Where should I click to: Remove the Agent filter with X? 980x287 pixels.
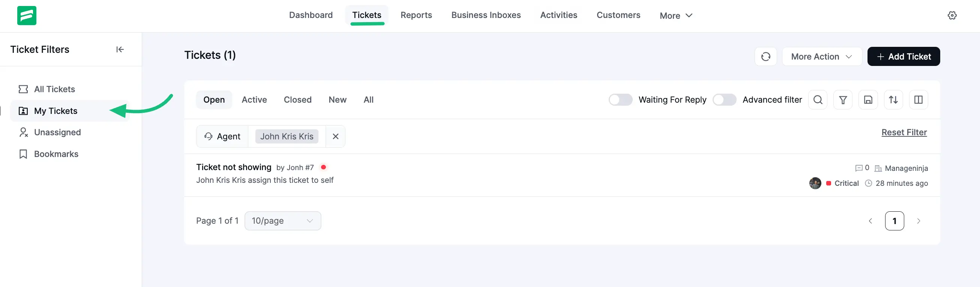(335, 136)
